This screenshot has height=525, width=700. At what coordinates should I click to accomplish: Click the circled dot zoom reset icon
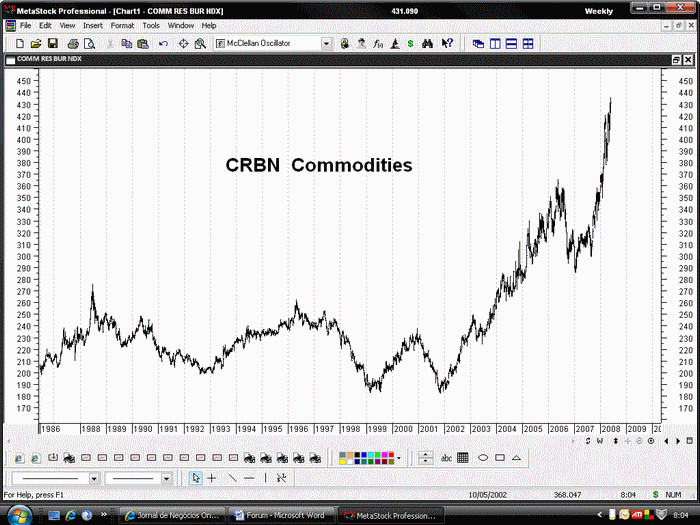(651, 441)
